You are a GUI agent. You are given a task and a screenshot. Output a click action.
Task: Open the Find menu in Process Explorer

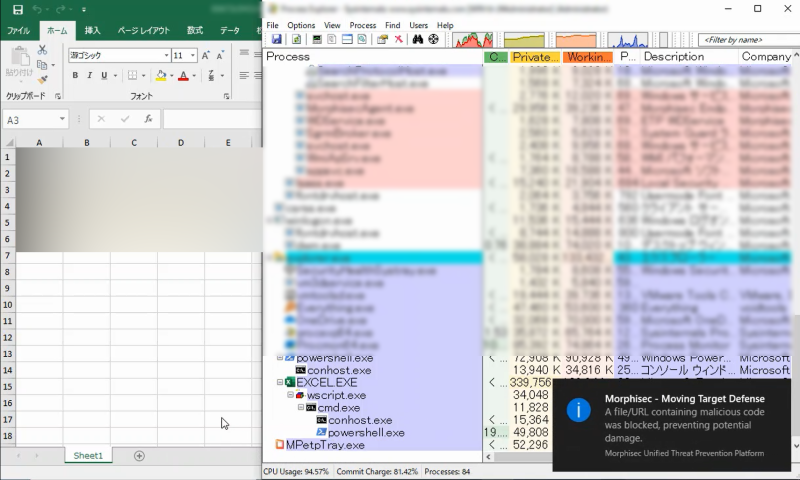393,25
